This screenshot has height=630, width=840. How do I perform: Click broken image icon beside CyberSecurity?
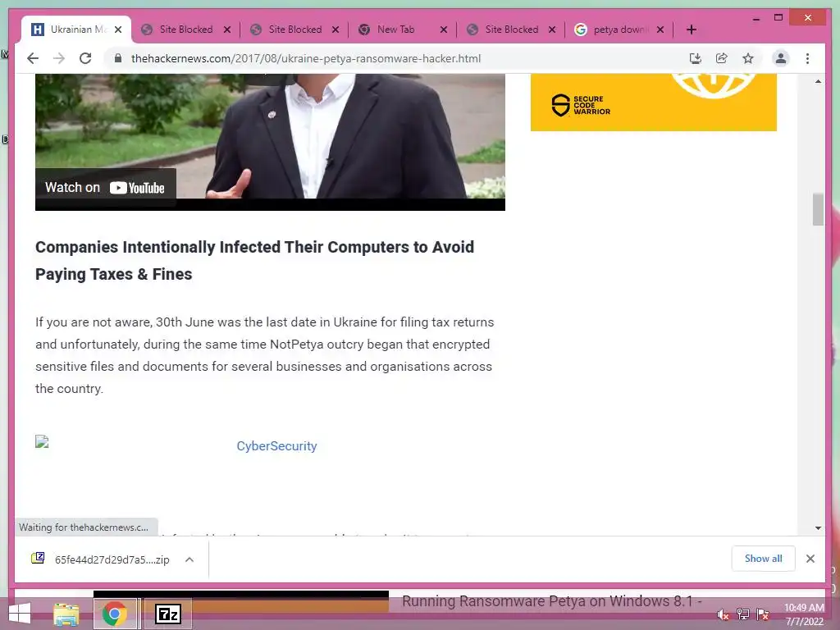coord(42,441)
